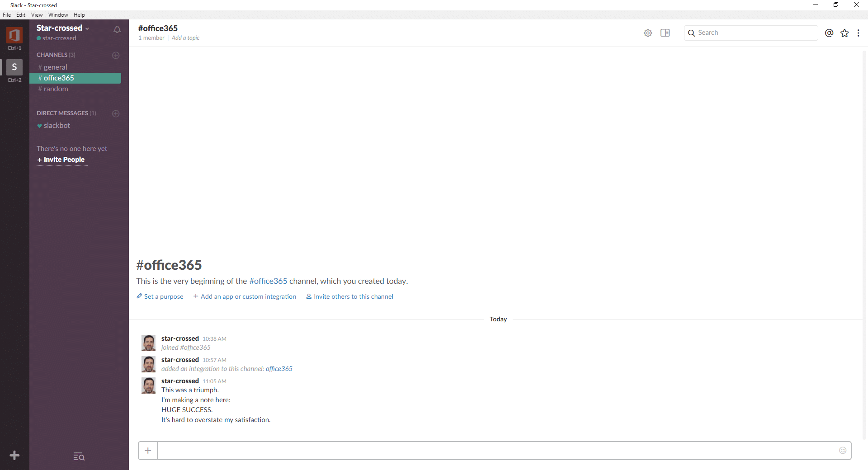The image size is (868, 470).
Task: Open the View menu
Action: 37,15
